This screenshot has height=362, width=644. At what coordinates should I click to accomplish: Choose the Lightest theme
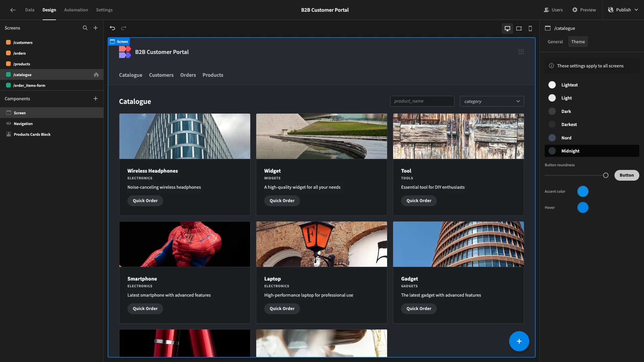click(x=592, y=85)
